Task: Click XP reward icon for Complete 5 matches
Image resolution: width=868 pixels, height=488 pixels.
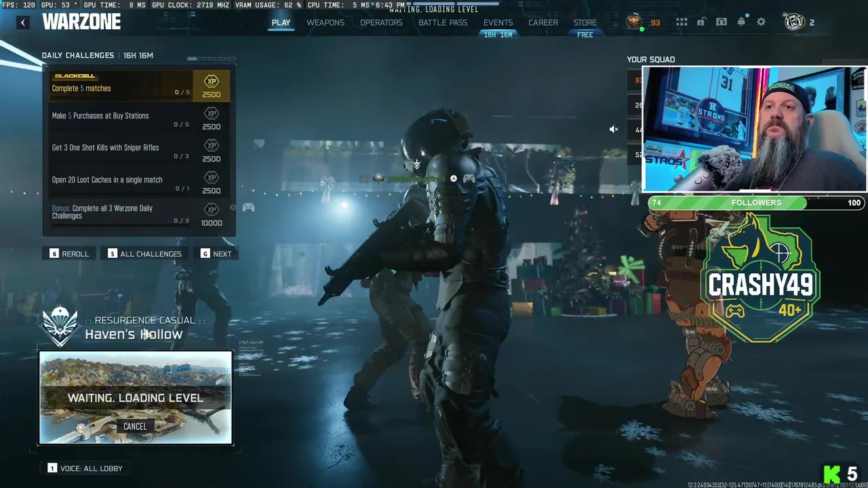Action: 212,81
